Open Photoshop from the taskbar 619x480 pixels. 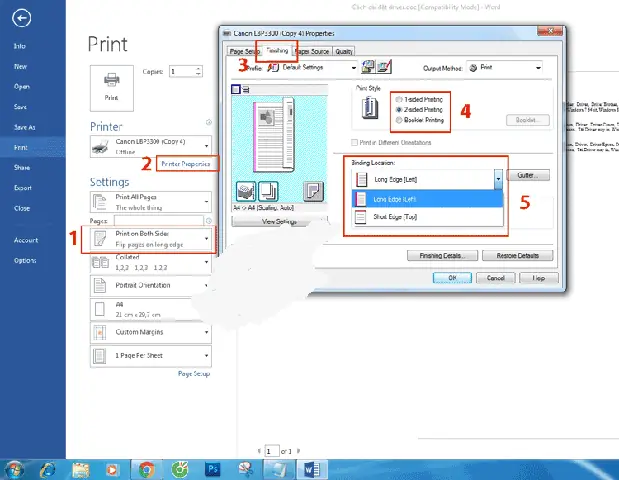[x=212, y=470]
